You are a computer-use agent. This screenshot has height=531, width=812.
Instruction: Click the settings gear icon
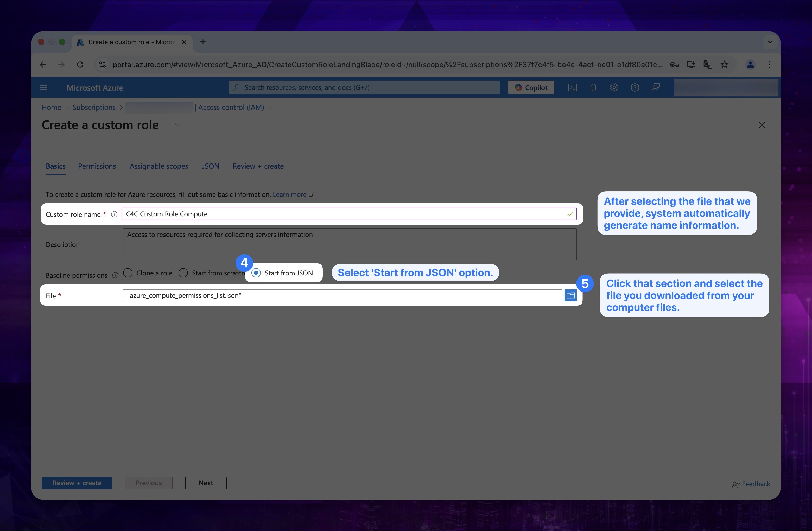614,88
